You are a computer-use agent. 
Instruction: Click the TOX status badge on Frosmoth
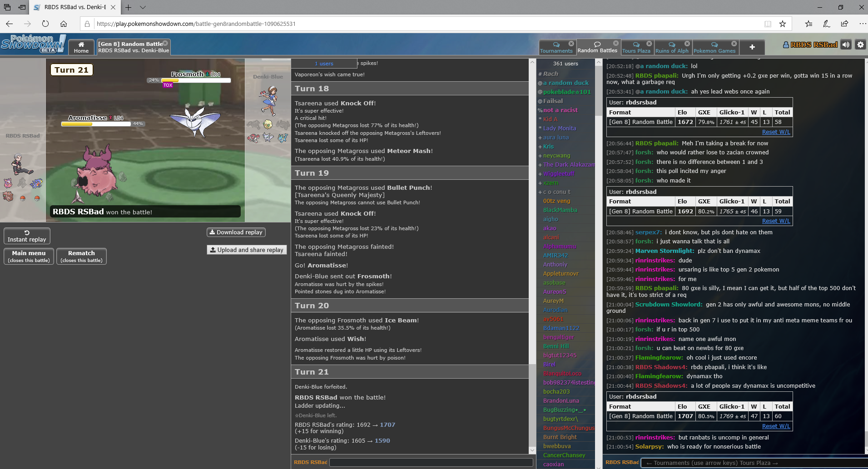168,85
